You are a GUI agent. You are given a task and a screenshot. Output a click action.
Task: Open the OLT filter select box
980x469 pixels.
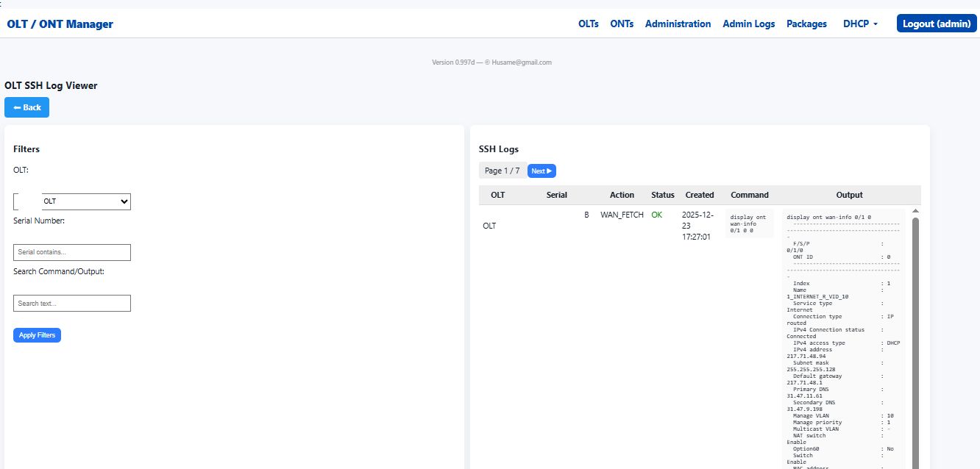point(85,201)
